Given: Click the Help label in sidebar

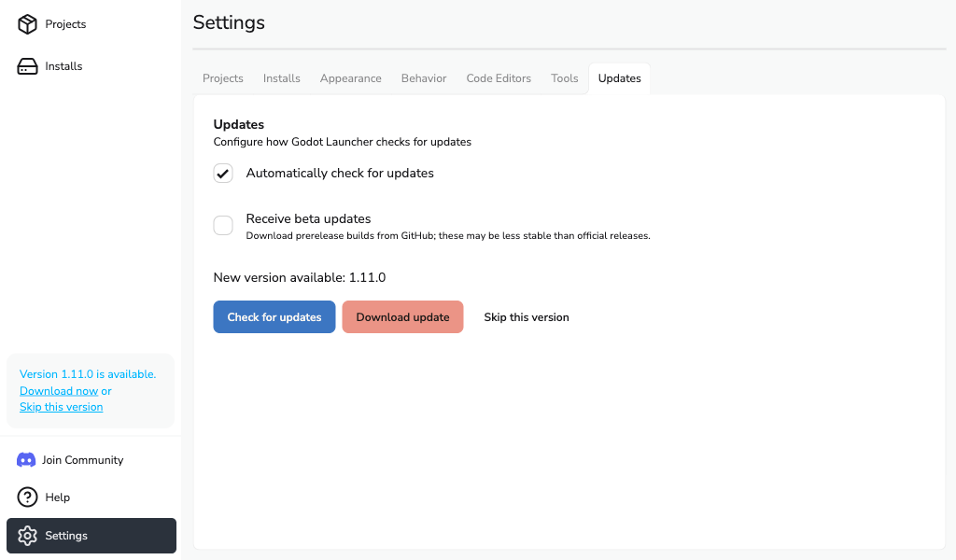Looking at the screenshot, I should pos(57,497).
